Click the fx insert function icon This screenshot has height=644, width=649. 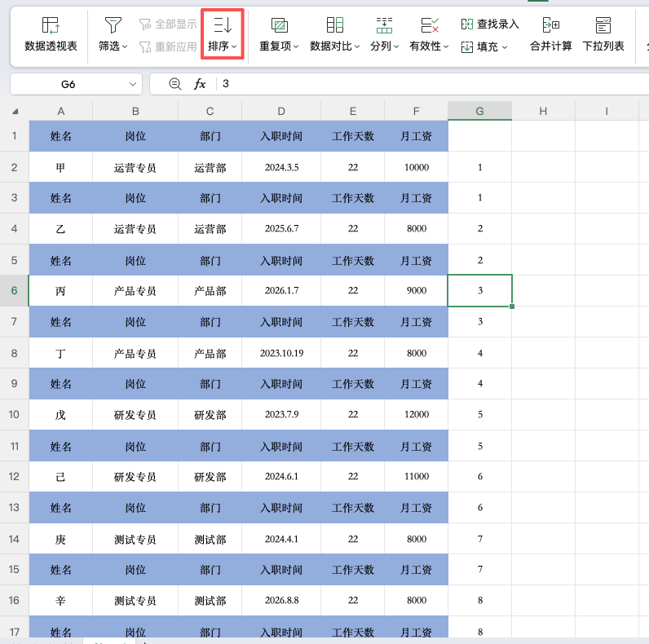coord(200,84)
